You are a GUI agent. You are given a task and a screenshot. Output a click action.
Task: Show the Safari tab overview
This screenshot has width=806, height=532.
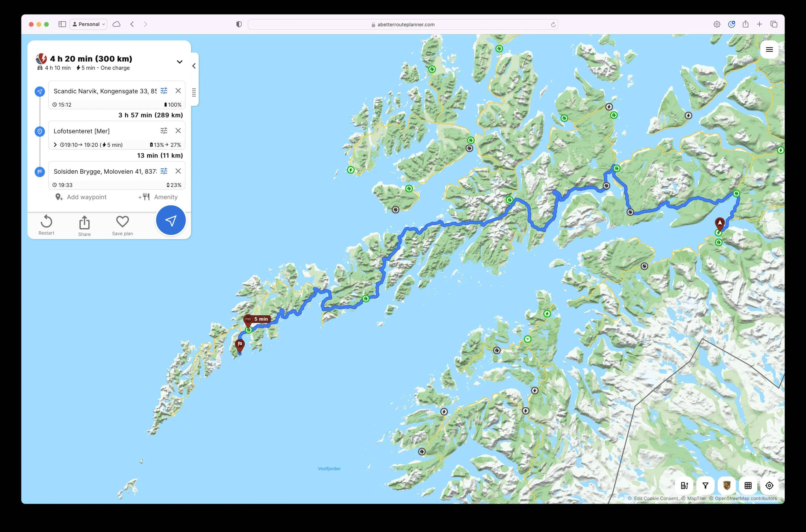point(774,24)
